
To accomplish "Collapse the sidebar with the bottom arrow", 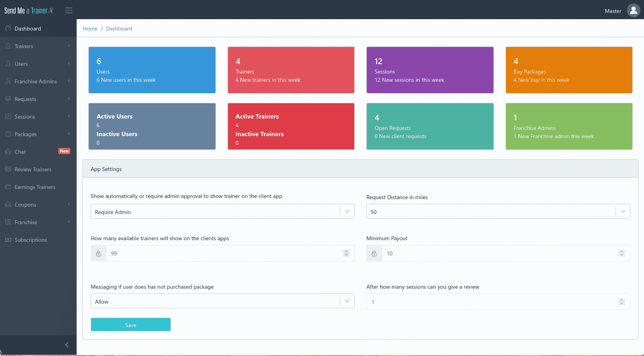I will click(67, 345).
